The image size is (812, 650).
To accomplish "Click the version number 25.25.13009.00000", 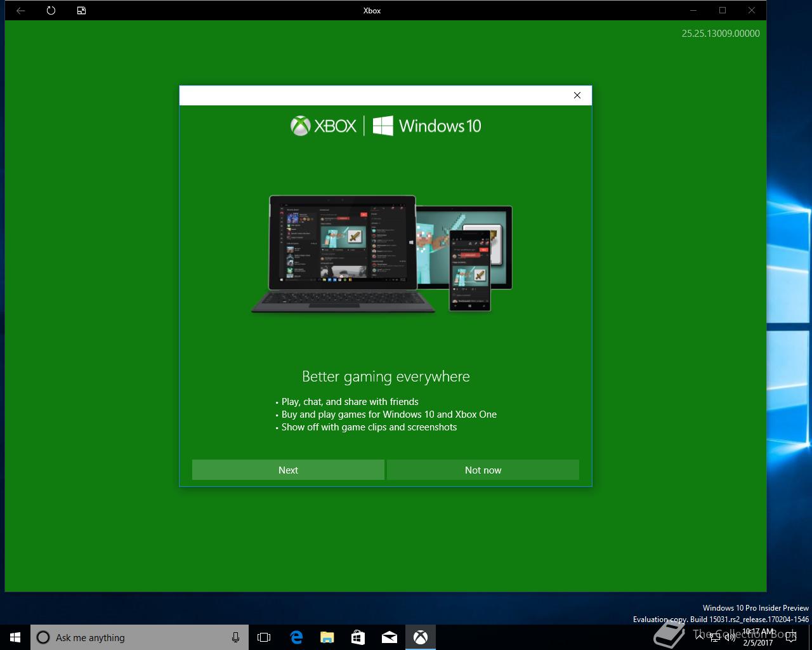I will [x=721, y=34].
